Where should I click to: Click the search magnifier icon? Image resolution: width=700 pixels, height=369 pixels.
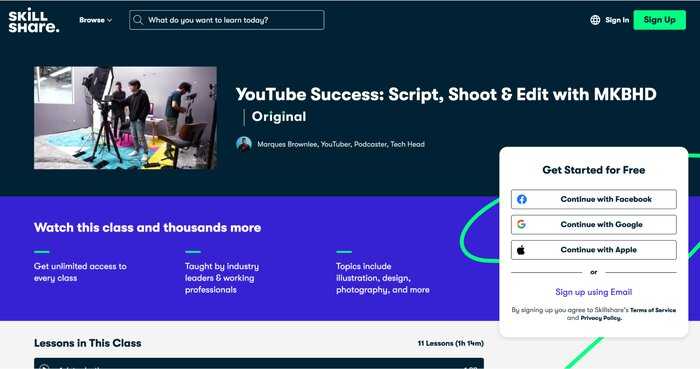(x=138, y=20)
